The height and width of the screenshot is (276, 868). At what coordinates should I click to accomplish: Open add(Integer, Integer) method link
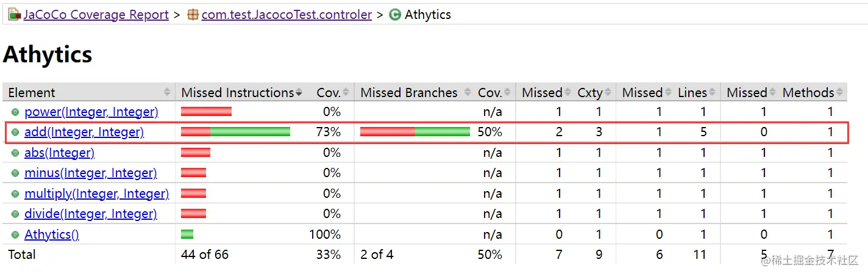pyautogui.click(x=84, y=132)
